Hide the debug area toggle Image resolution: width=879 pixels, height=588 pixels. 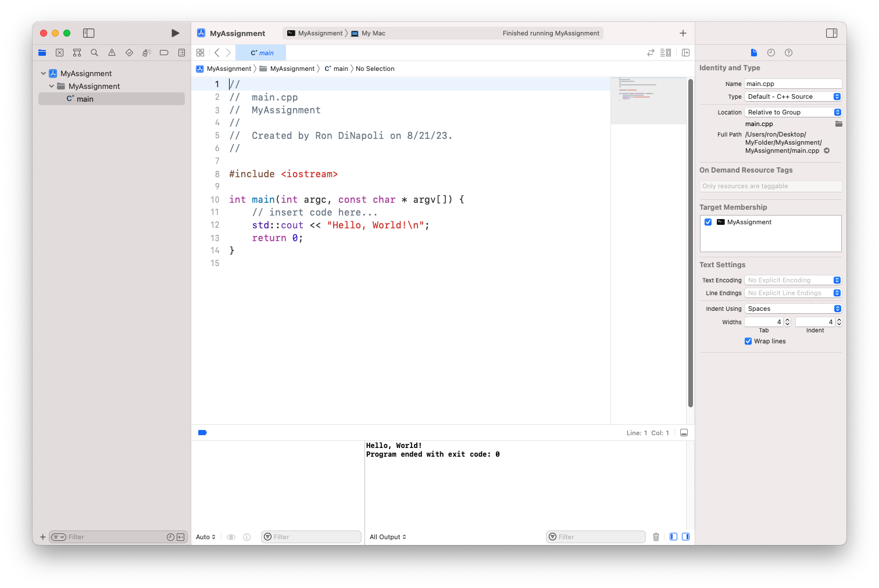(684, 433)
